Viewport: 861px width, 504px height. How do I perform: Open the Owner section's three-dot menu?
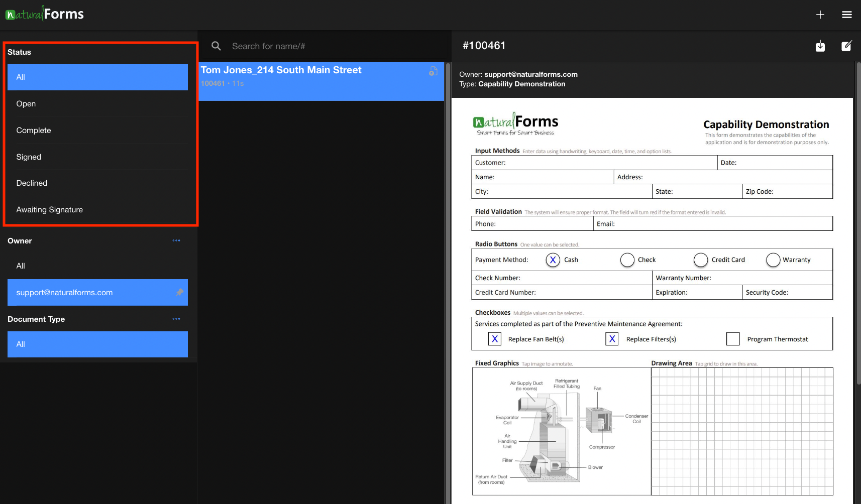(x=176, y=240)
